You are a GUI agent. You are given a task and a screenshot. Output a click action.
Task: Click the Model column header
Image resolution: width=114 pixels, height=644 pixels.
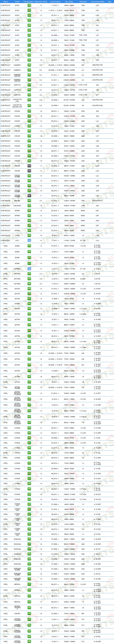(x=17, y=1)
